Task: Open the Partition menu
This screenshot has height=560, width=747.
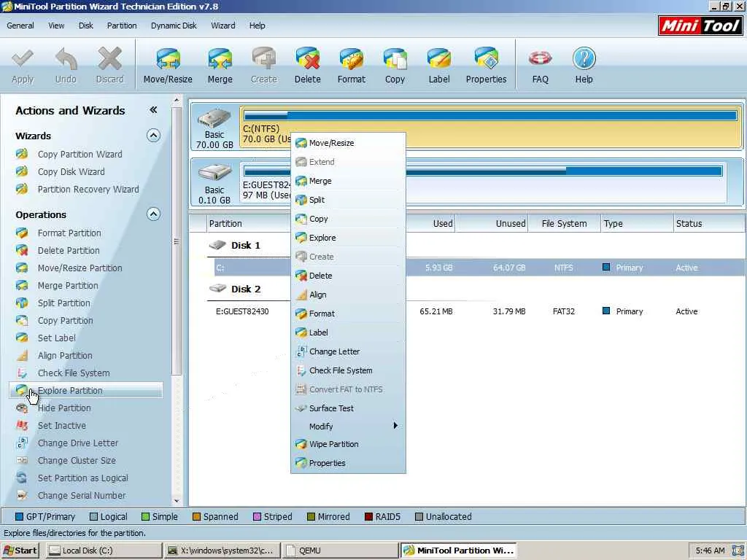Action: pos(122,26)
